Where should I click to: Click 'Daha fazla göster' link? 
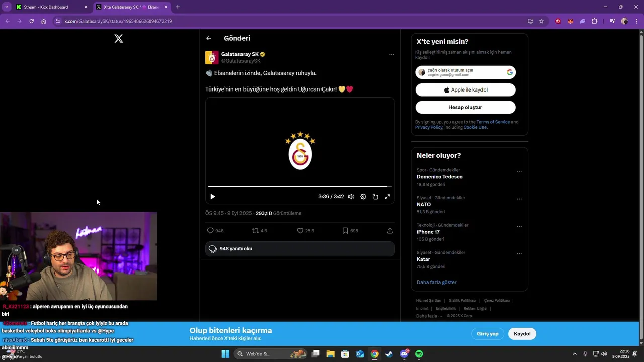(x=436, y=283)
